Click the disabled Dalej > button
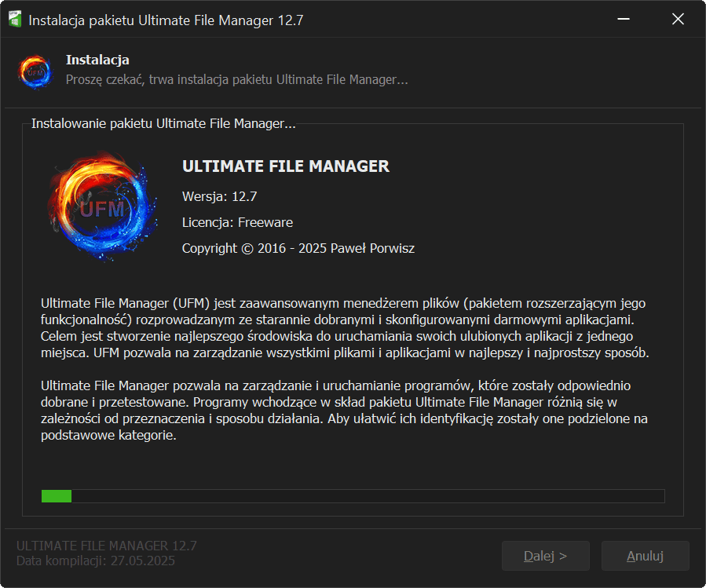This screenshot has width=706, height=588. point(545,556)
